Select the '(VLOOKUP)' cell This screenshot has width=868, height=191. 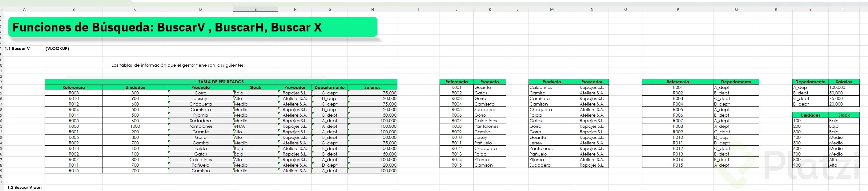coord(74,49)
